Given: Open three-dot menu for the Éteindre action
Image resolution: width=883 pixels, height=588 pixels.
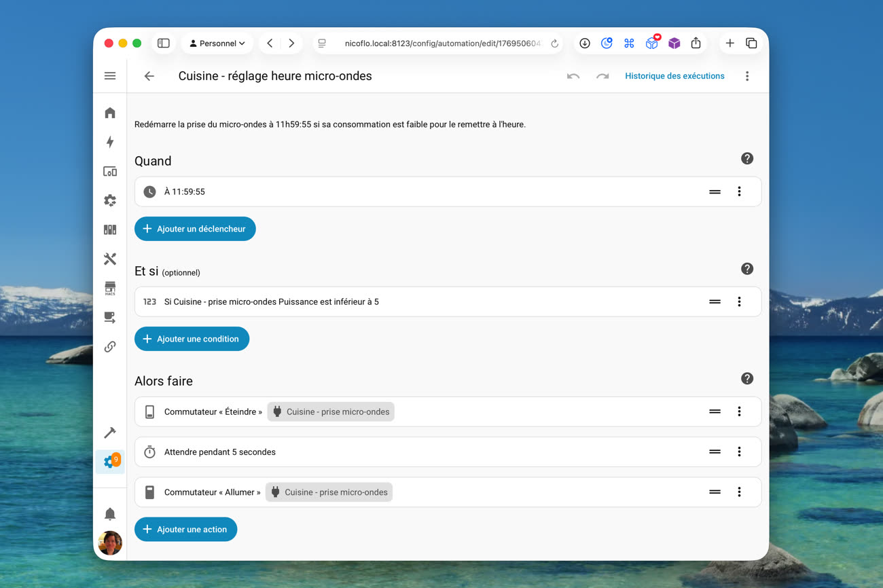Looking at the screenshot, I should tap(739, 411).
